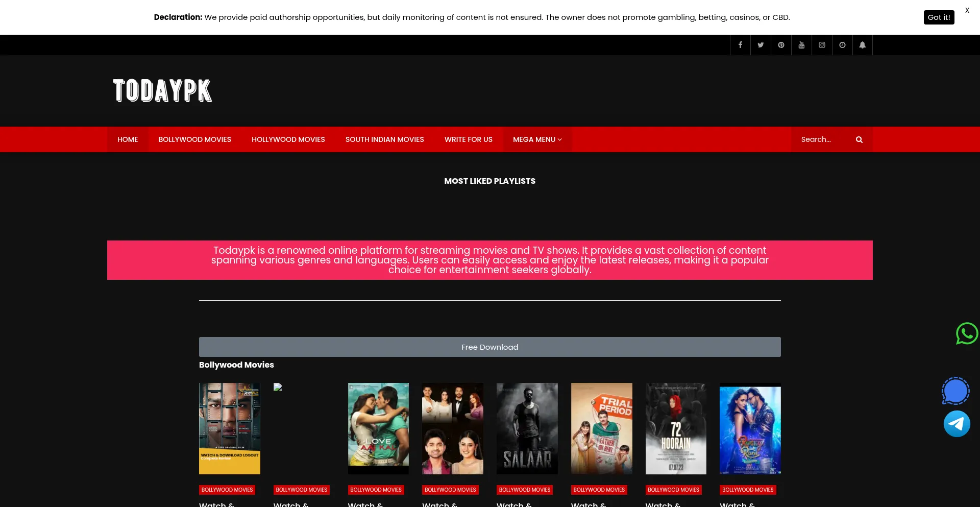Click the clock icon in top bar
Screen dimensions: 980x507
pos(842,45)
